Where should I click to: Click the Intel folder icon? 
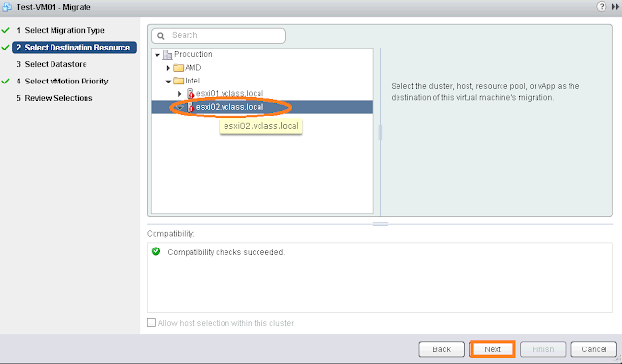(x=179, y=81)
